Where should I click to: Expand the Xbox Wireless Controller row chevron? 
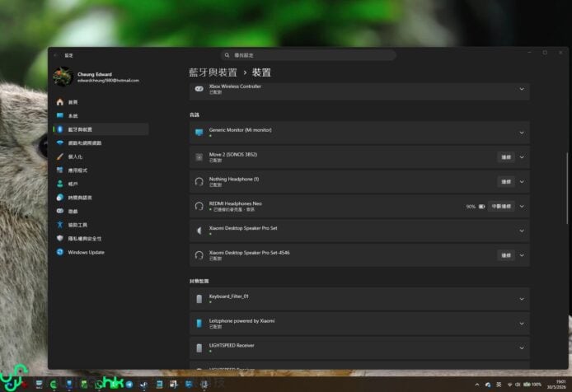(522, 89)
